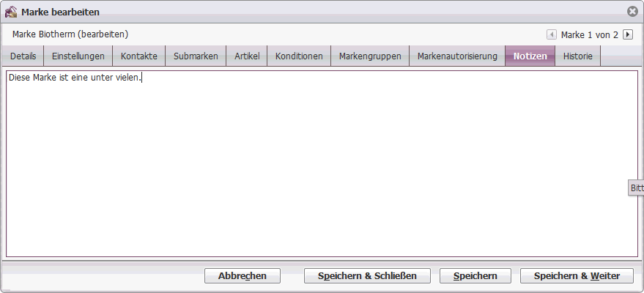Click the Marke bearbeiten window icon
644x293 pixels.
tap(11, 12)
